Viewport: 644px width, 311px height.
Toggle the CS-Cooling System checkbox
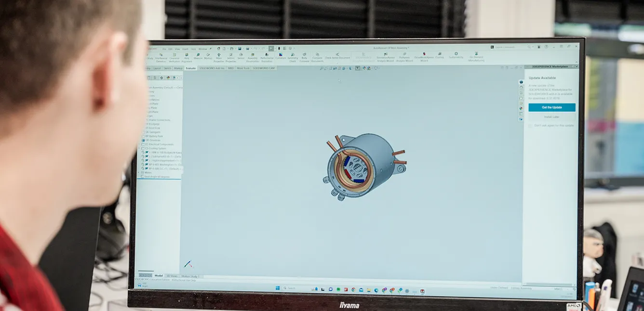coord(144,148)
